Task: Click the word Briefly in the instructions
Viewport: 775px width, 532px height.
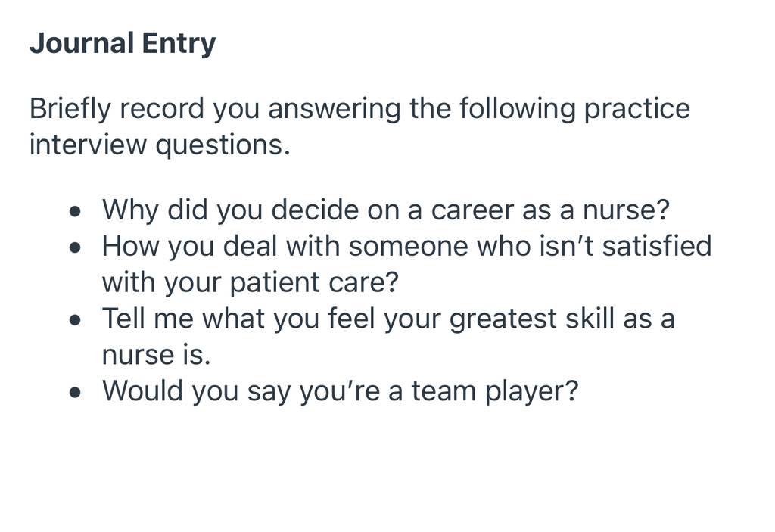Action: click(x=70, y=109)
